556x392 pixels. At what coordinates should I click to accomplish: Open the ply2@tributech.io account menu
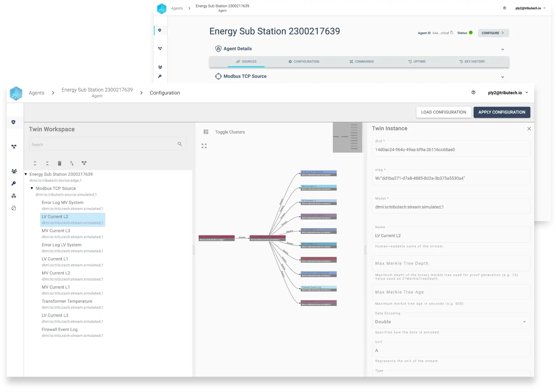coord(508,93)
